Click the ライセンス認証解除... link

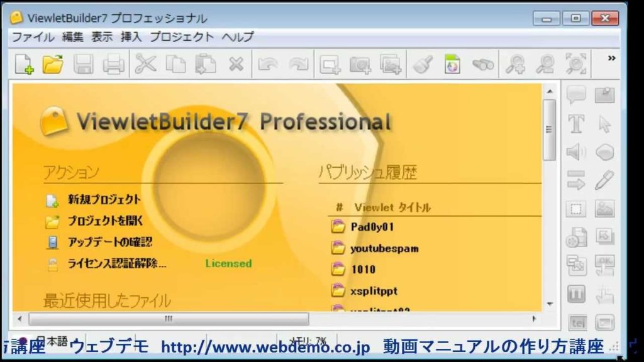point(117,263)
